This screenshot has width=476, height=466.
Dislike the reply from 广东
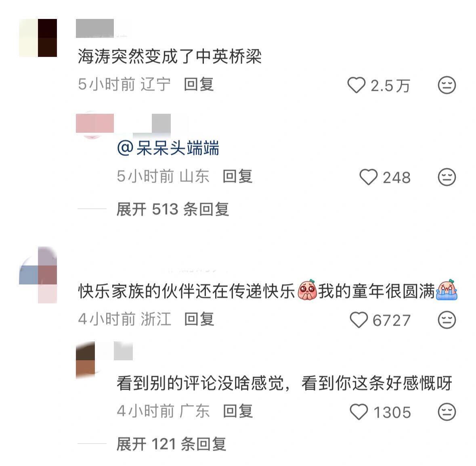pyautogui.click(x=447, y=412)
